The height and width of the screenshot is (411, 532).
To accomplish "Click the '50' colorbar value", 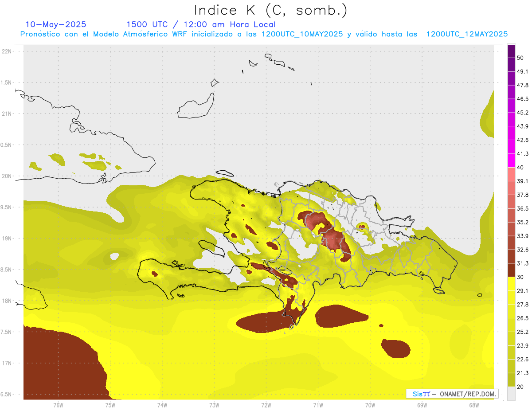I will [520, 58].
